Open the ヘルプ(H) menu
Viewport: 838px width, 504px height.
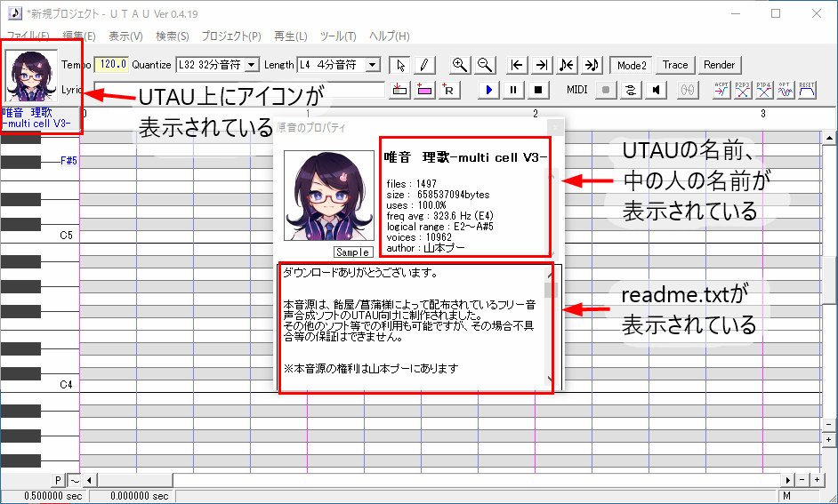pos(389,36)
